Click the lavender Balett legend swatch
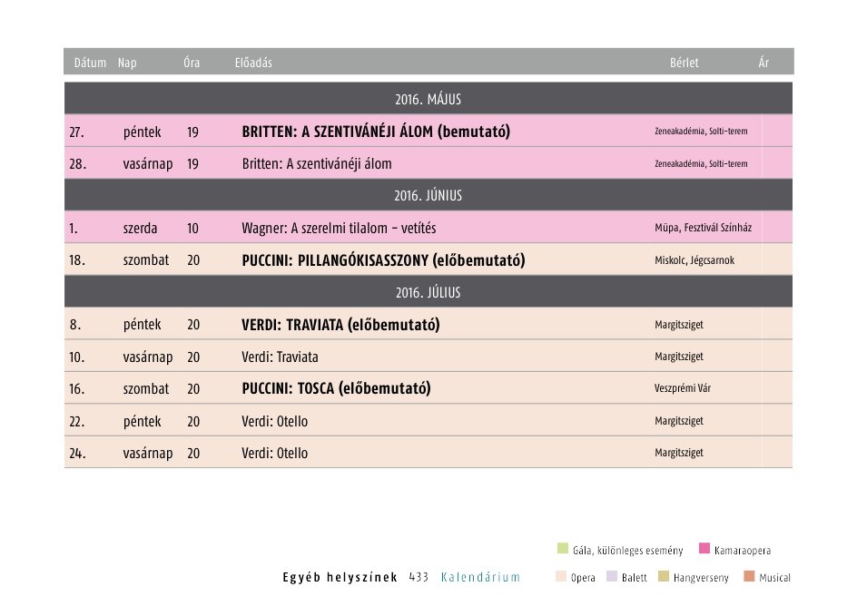 coord(611,577)
